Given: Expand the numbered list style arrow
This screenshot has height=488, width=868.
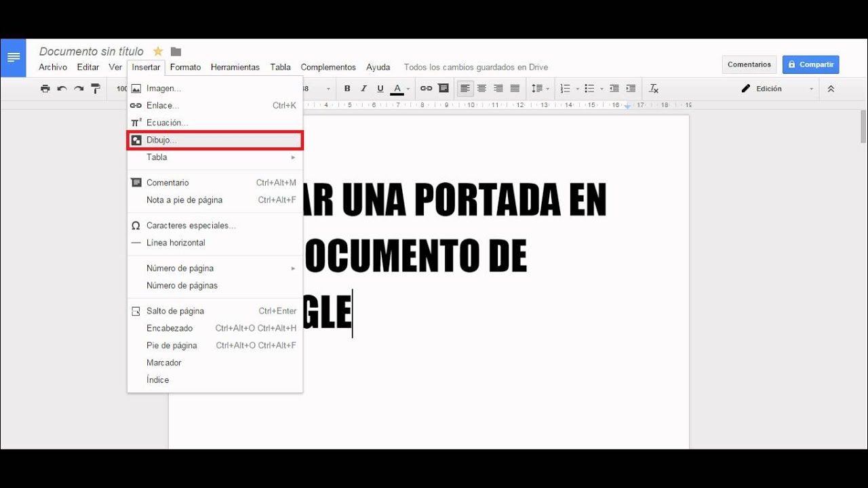Looking at the screenshot, I should click(x=578, y=89).
